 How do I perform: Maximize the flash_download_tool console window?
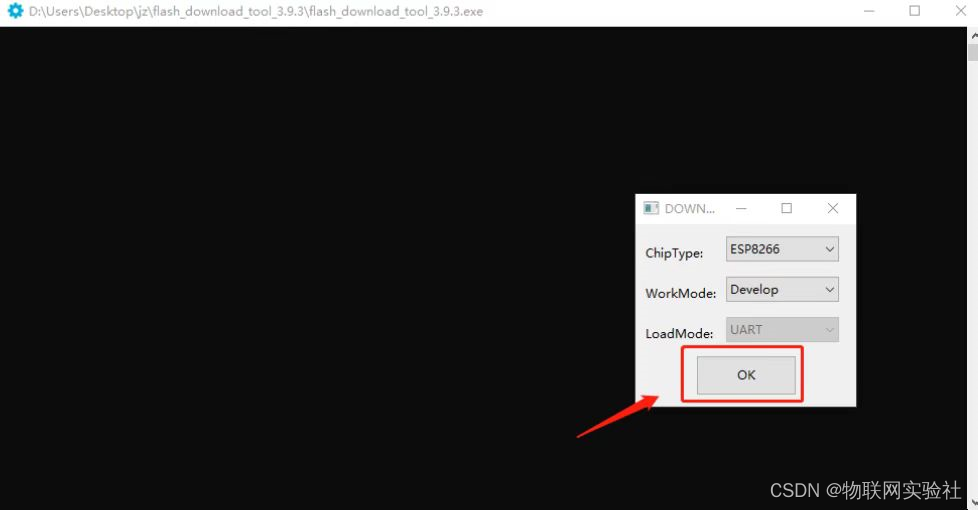tap(914, 11)
